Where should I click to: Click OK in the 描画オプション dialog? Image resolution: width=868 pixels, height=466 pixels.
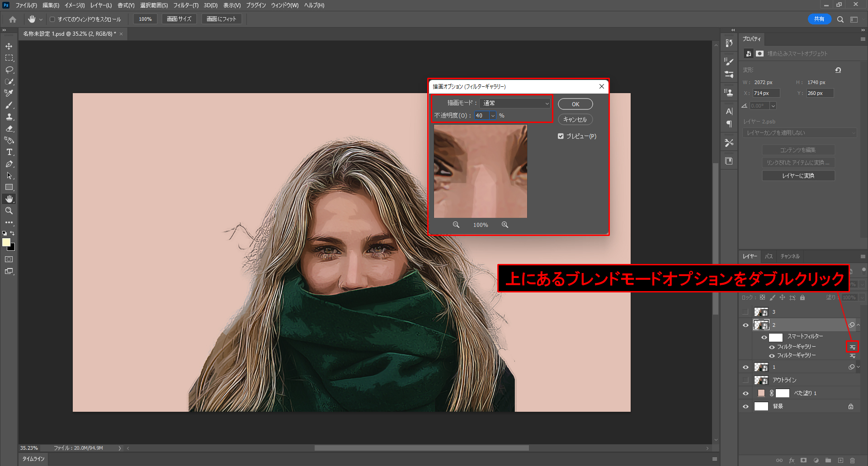575,104
